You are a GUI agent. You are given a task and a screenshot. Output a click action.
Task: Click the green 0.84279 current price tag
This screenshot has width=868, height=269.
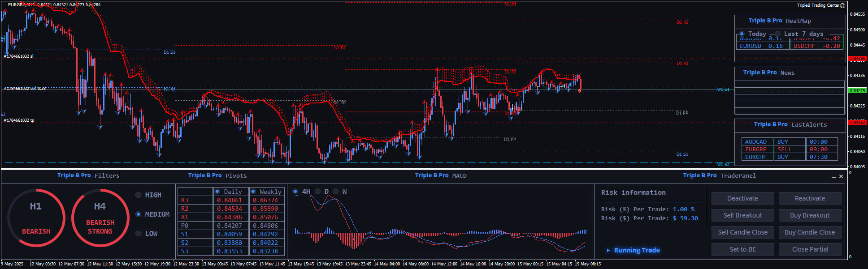[857, 90]
